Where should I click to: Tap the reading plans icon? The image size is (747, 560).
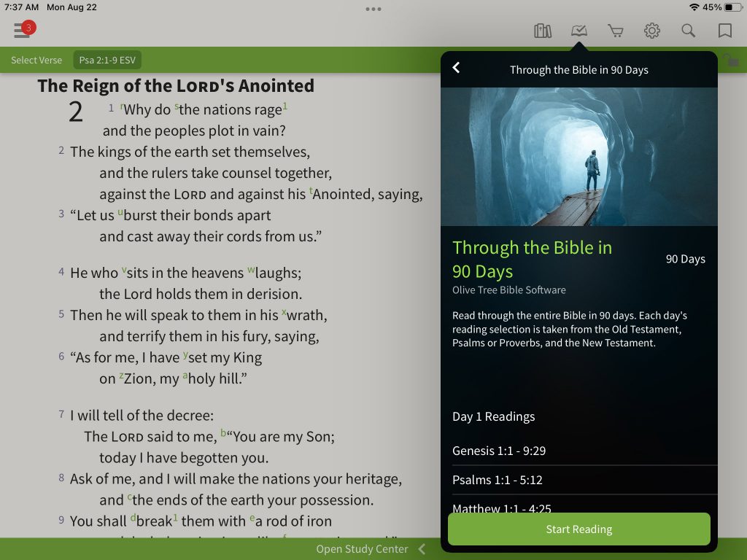point(578,31)
